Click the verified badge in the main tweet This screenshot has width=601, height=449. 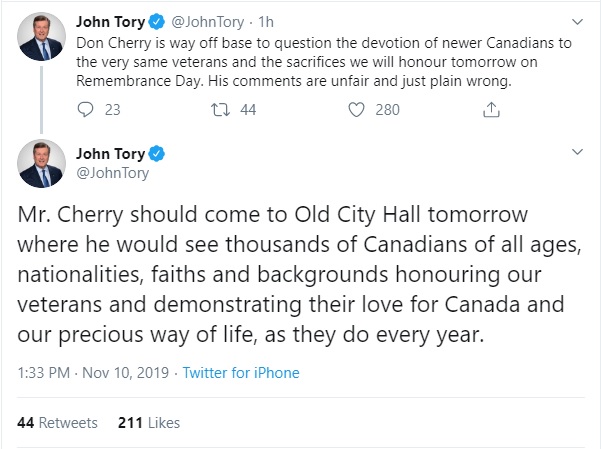coord(158,153)
